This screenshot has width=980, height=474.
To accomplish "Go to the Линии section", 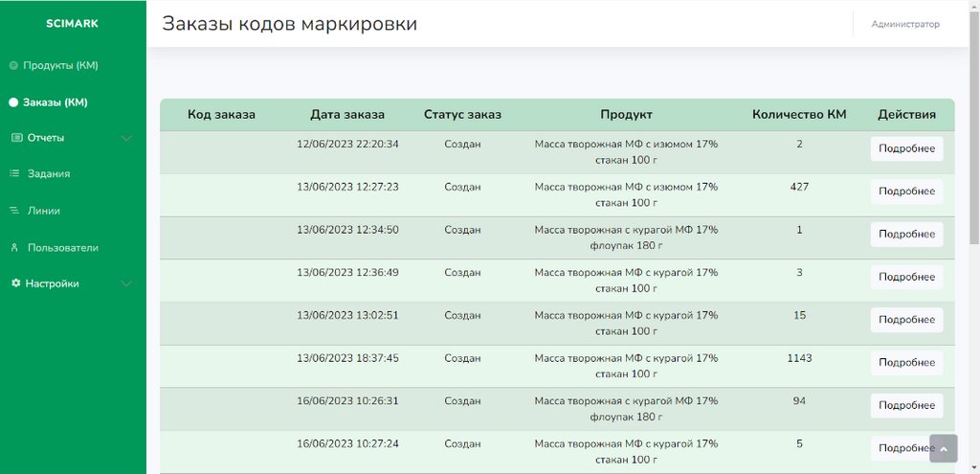I will [x=44, y=212].
